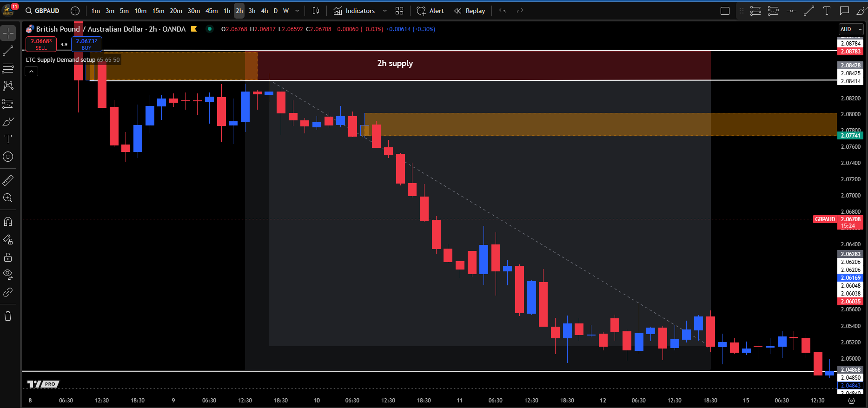The width and height of the screenshot is (868, 408).
Task: Click the trash icon to remove drawings
Action: click(8, 316)
